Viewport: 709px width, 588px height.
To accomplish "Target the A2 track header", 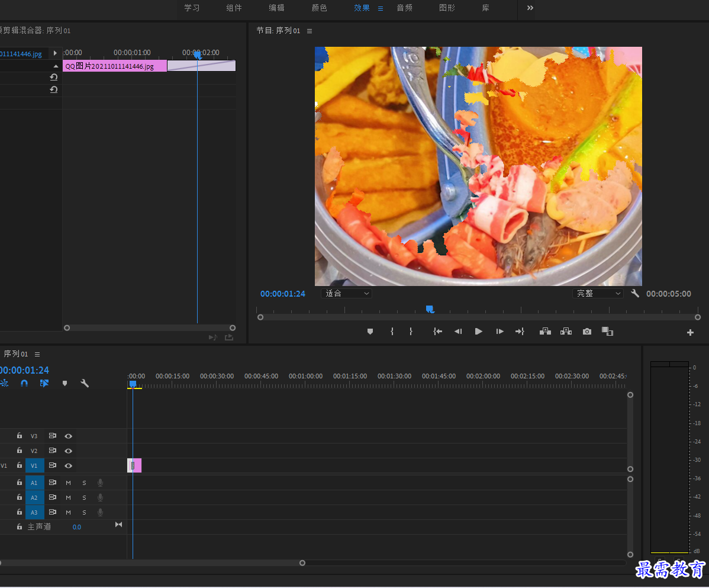I will tap(34, 497).
